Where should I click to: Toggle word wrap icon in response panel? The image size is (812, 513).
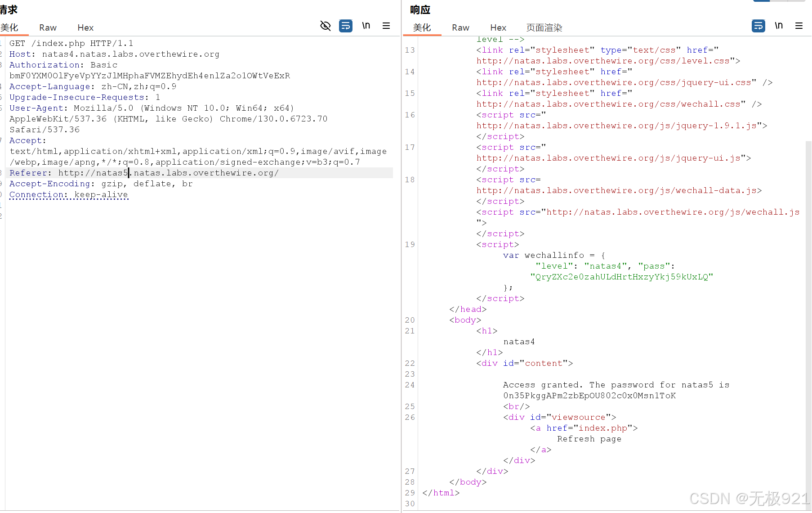click(x=758, y=26)
